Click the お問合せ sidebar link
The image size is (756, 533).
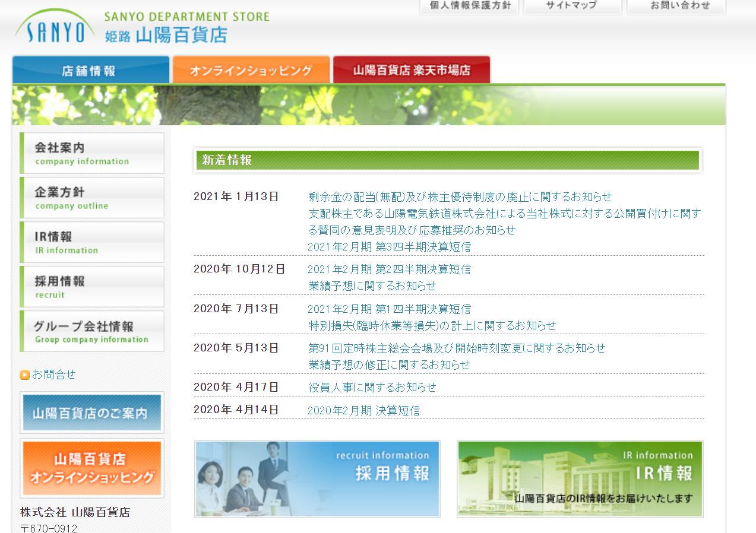(54, 375)
